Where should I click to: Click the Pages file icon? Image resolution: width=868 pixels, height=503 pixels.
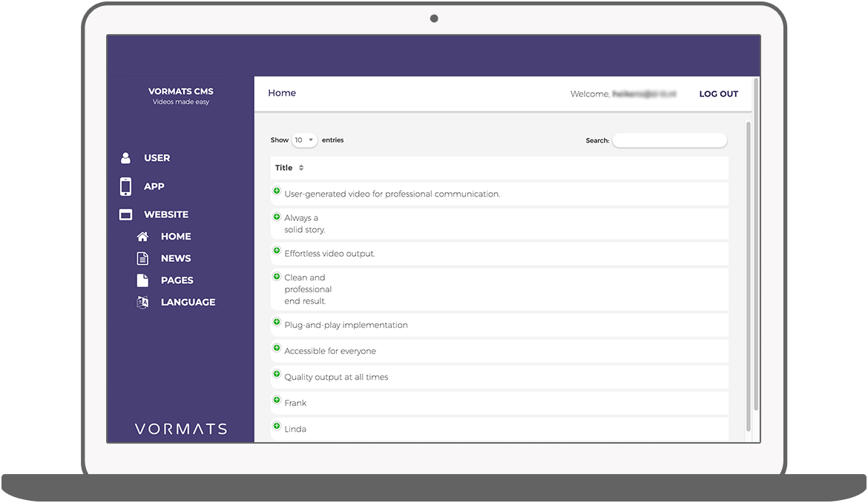142,280
